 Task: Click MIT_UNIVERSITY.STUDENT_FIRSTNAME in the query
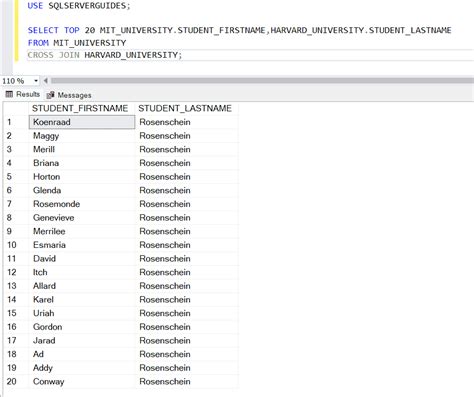183,30
